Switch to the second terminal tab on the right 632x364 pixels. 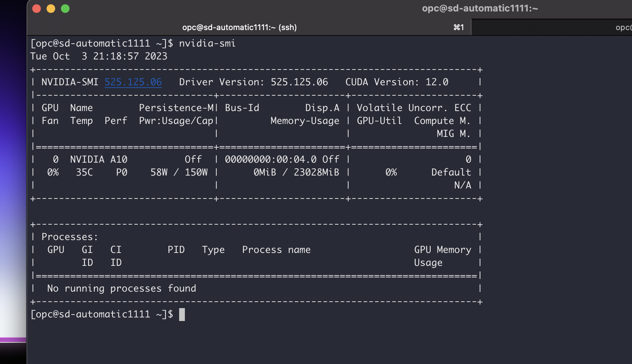552,27
